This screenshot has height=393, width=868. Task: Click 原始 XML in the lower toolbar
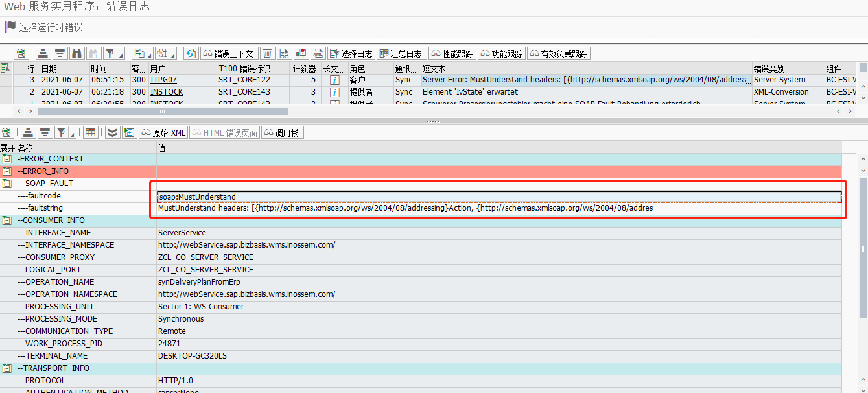(x=163, y=132)
